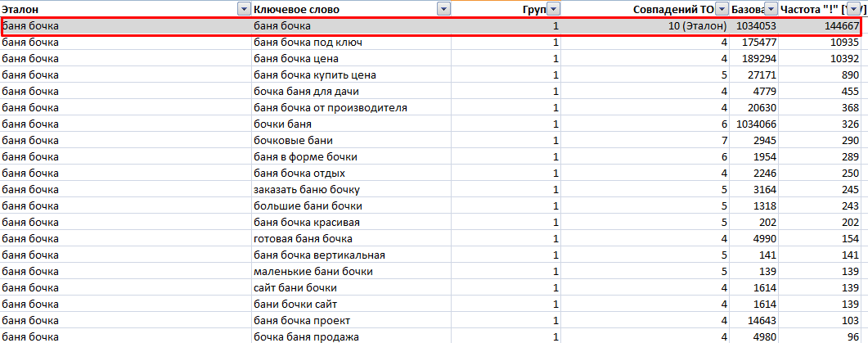Screen dimensions: 868x343
Task: Select the Эталон header cell text
Action: coord(20,10)
